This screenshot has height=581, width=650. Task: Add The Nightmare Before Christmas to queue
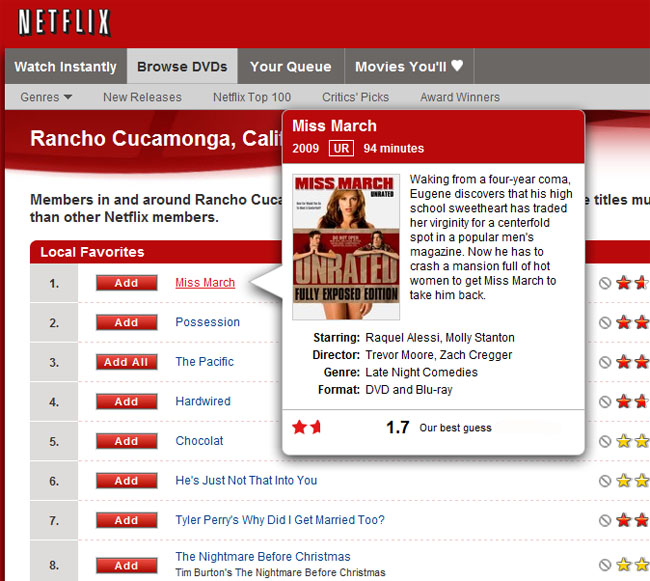tap(126, 566)
